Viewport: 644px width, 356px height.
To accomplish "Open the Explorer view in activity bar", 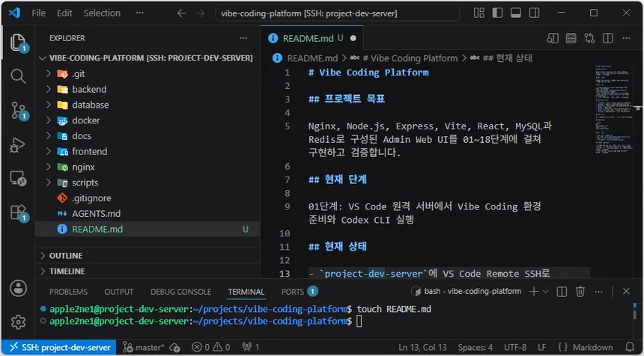I will click(18, 43).
